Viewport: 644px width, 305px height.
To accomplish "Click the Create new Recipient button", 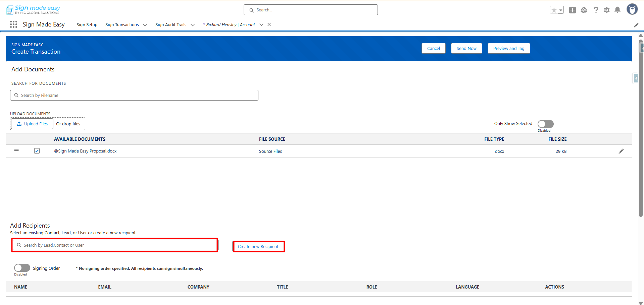I will coord(258,246).
